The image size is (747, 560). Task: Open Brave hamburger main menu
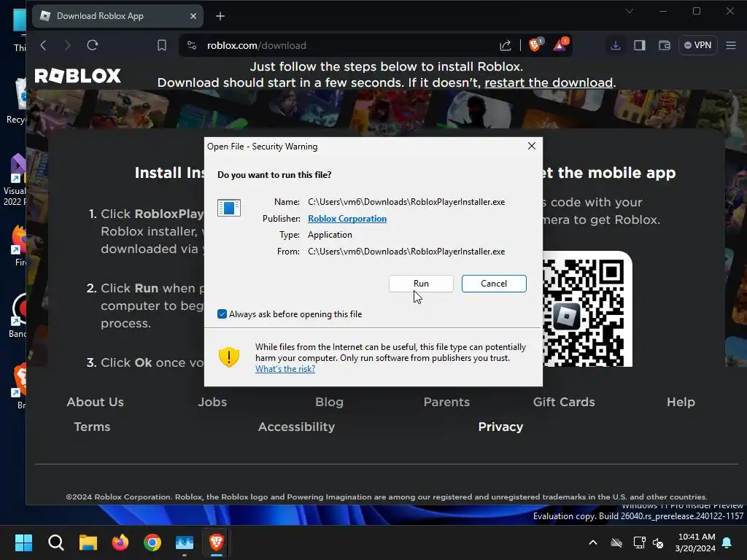point(731,45)
